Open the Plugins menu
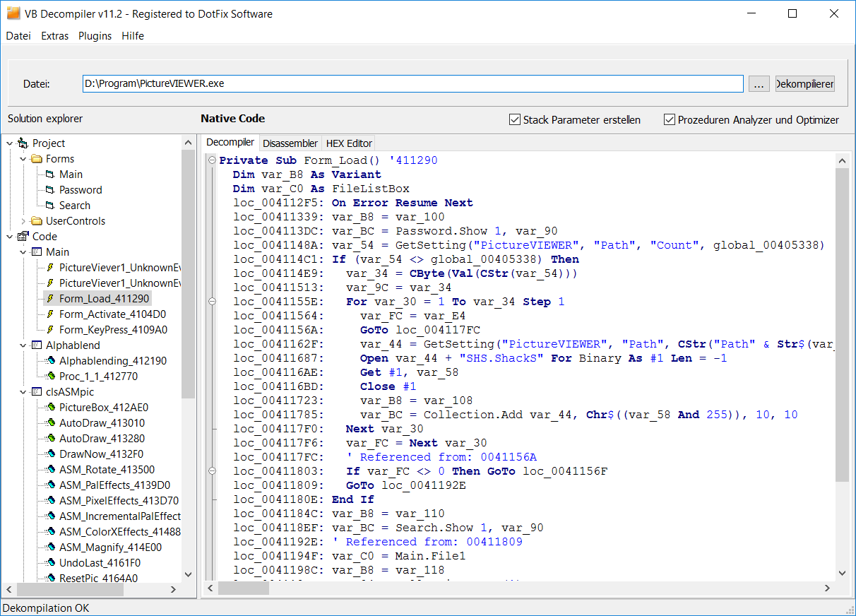The image size is (856, 616). click(95, 36)
